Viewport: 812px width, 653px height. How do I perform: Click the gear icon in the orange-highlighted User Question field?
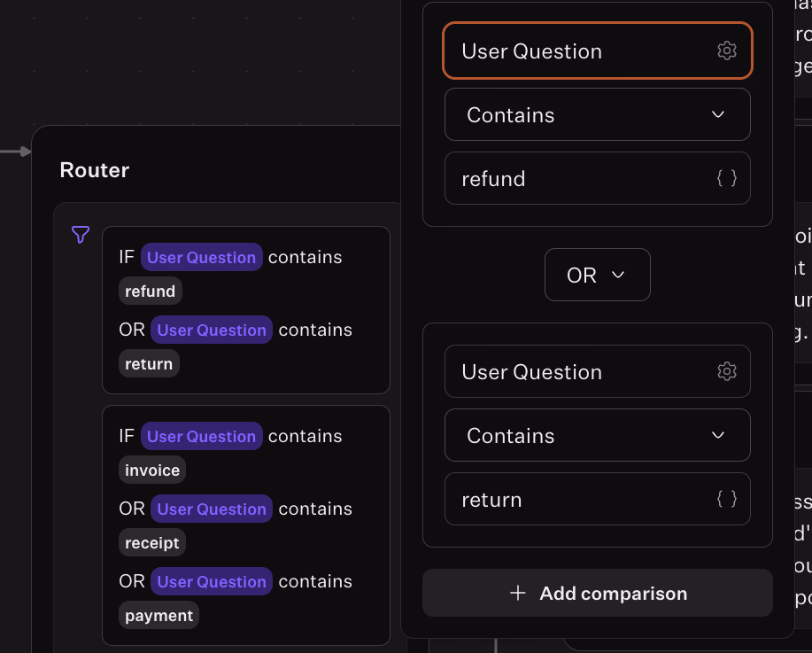point(726,51)
